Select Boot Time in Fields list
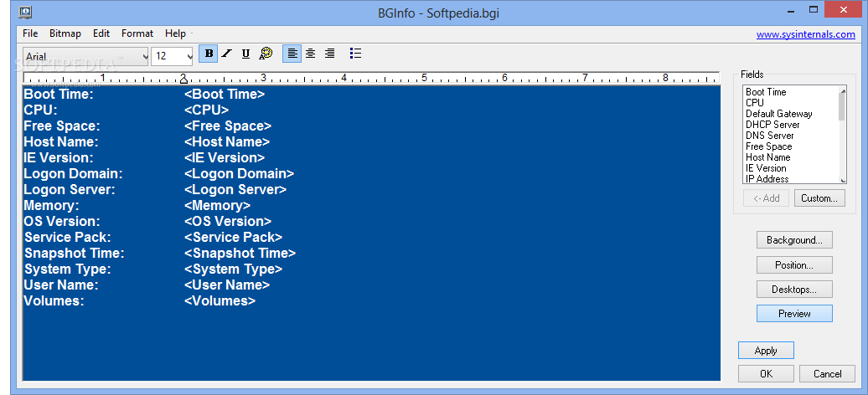The height and width of the screenshot is (395, 868). (766, 92)
